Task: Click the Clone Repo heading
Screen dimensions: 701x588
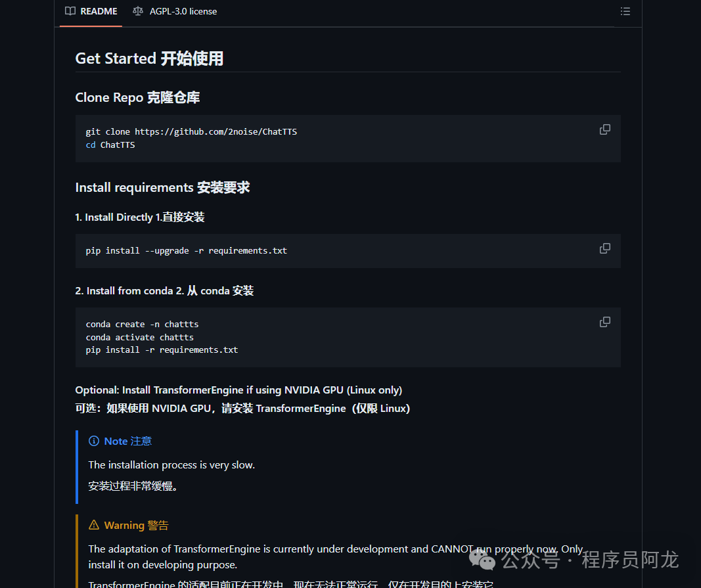Action: pyautogui.click(x=137, y=97)
